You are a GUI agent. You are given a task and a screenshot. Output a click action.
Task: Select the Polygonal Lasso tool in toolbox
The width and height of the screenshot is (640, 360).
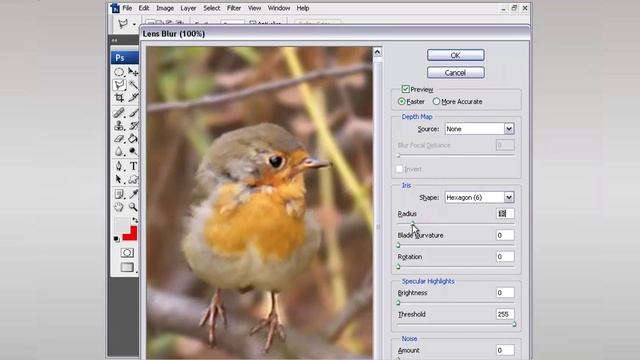(x=119, y=84)
